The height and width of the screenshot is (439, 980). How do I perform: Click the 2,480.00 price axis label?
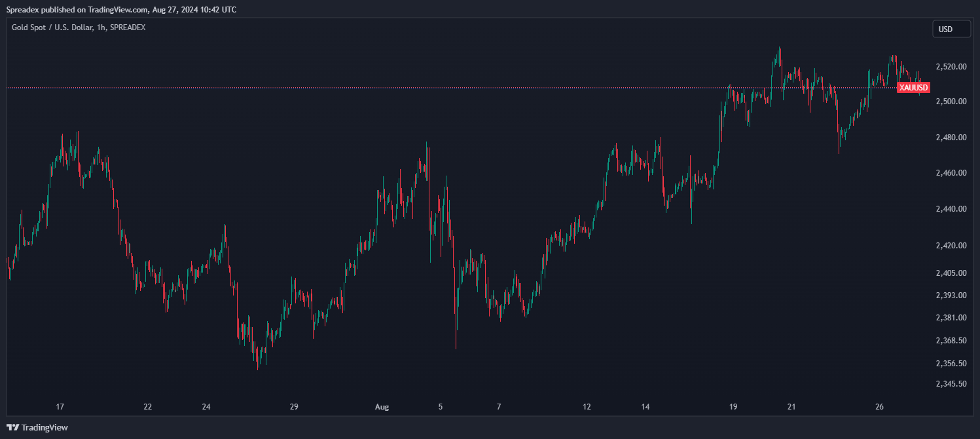(952, 138)
